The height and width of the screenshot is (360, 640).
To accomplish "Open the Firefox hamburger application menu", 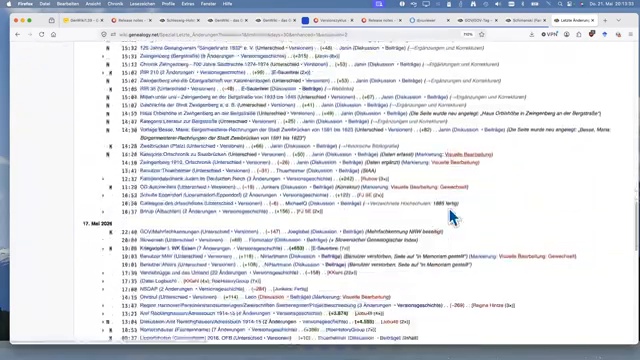I will 631,35.
